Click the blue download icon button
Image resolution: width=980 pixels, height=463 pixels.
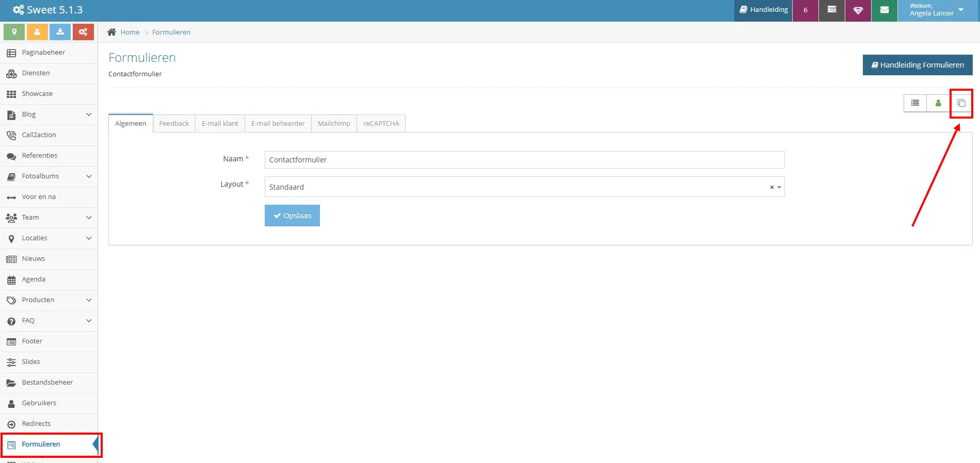click(60, 32)
